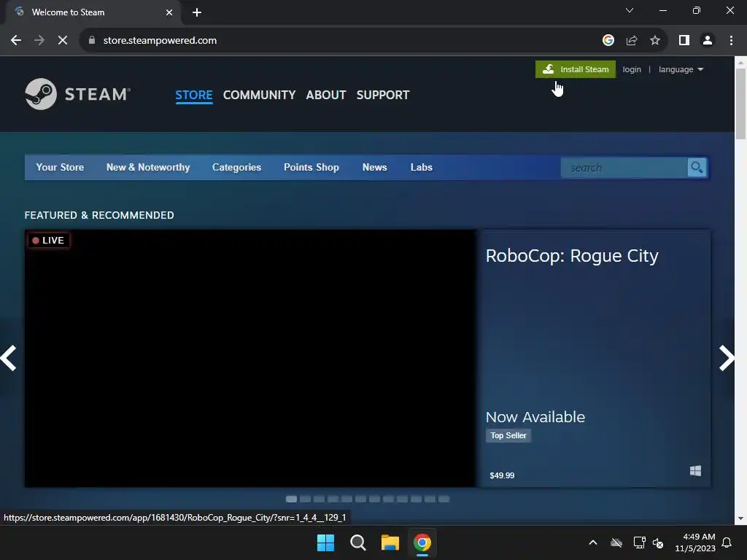The height and width of the screenshot is (560, 747).
Task: Go to next featured game with right arrow
Action: 726,357
